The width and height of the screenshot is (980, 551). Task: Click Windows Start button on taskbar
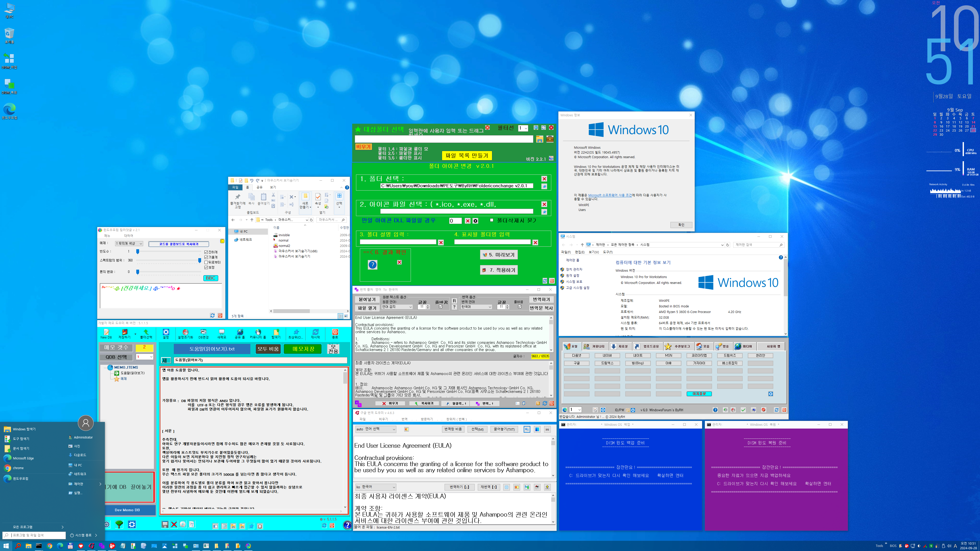6,546
